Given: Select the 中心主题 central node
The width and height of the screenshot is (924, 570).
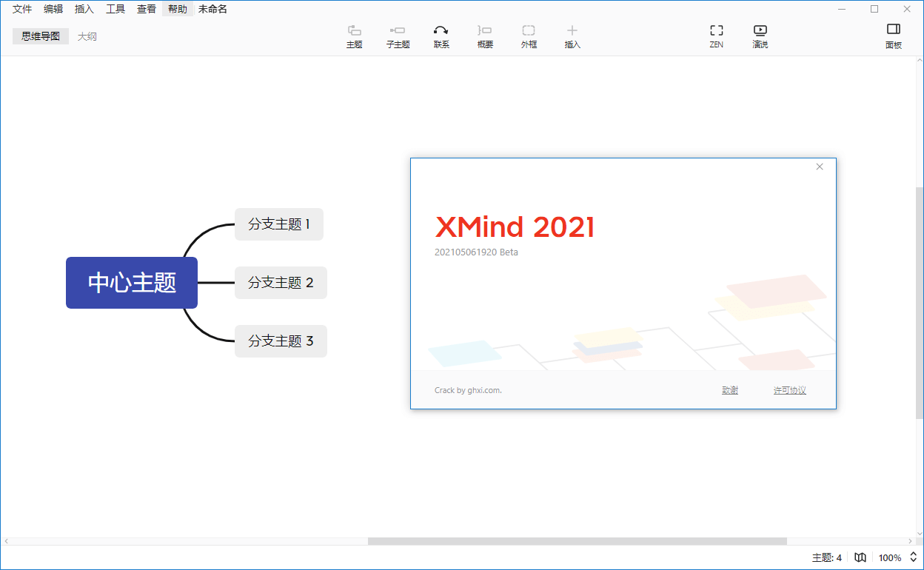Looking at the screenshot, I should [x=132, y=283].
